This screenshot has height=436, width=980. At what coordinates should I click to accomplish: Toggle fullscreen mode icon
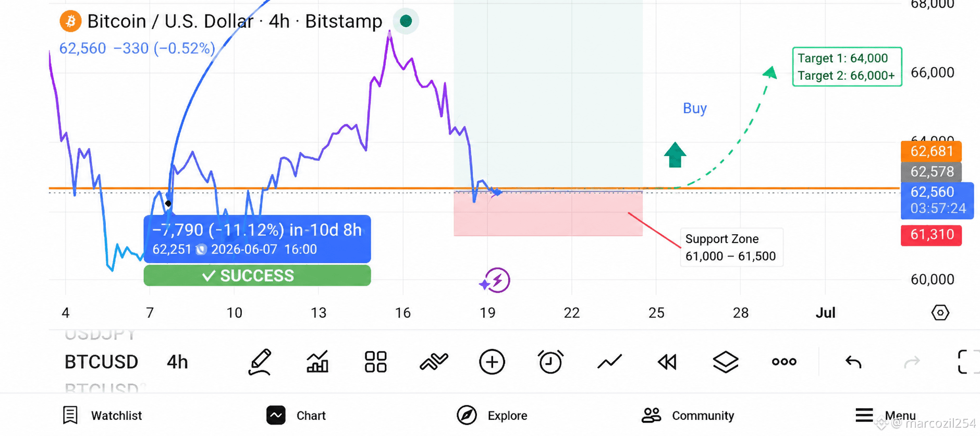(969, 361)
